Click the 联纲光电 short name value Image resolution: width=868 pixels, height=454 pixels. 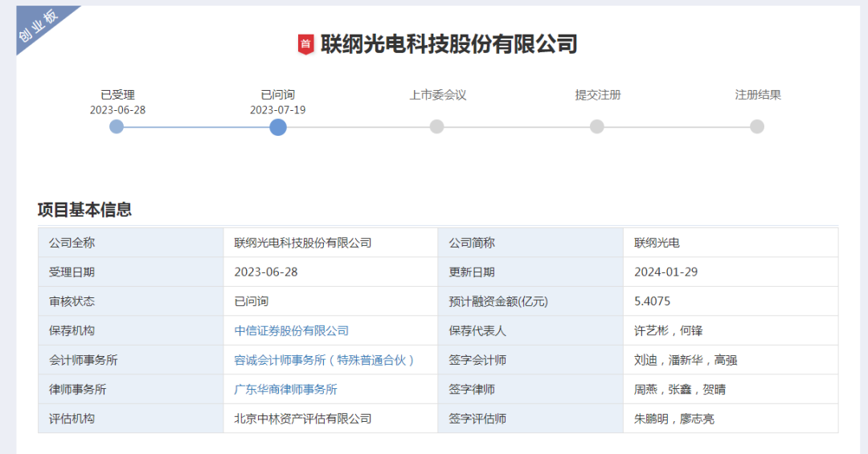657,243
